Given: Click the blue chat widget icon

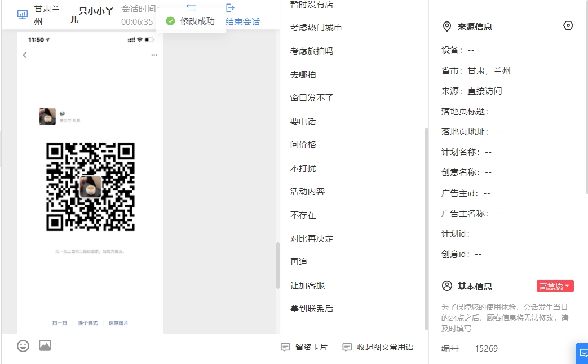Looking at the screenshot, I should pos(583,353).
